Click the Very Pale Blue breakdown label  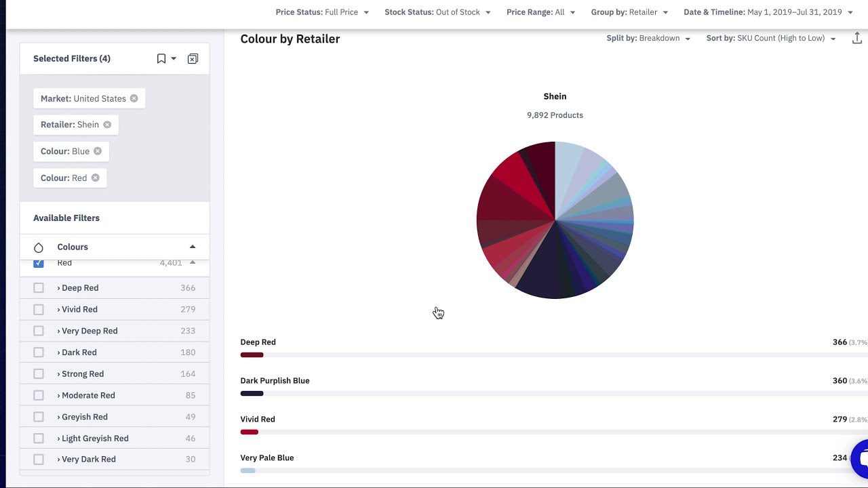coord(267,458)
